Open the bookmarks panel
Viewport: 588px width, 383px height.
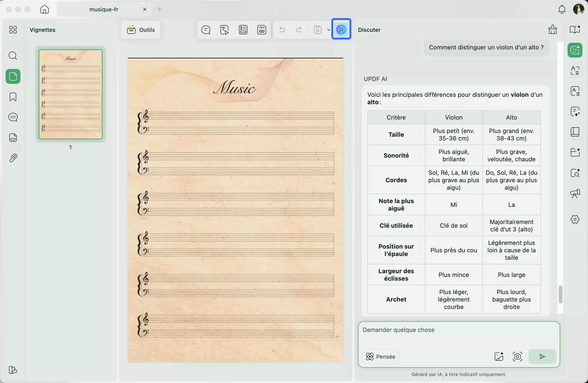coord(13,97)
